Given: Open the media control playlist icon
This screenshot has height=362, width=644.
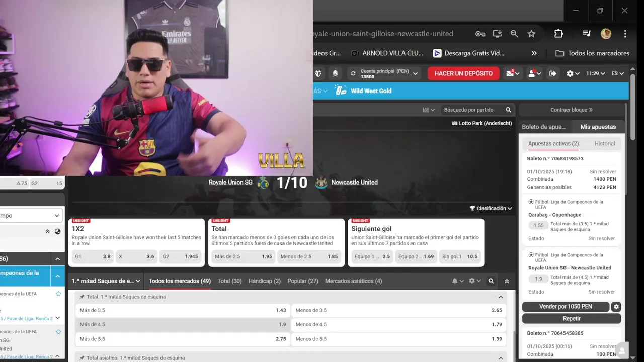Looking at the screenshot, I should [587, 34].
